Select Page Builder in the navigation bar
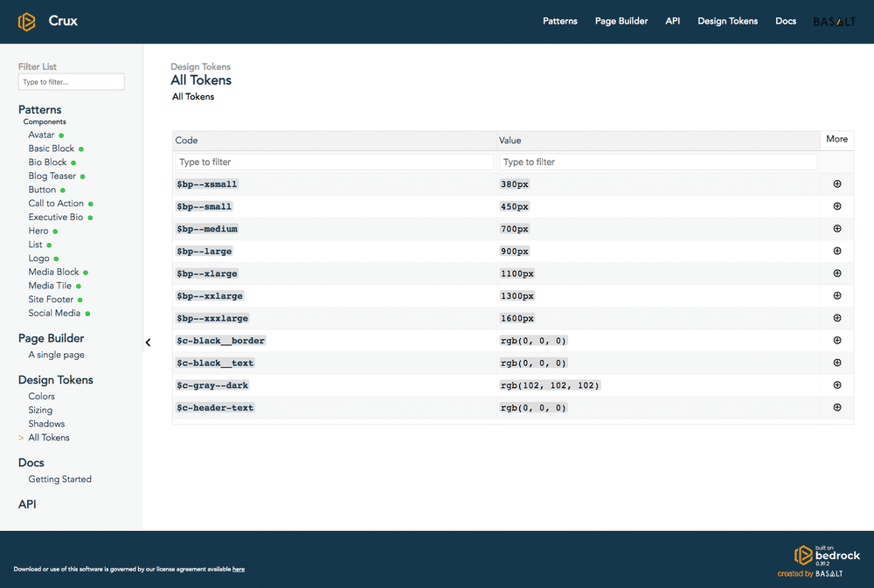 [621, 20]
